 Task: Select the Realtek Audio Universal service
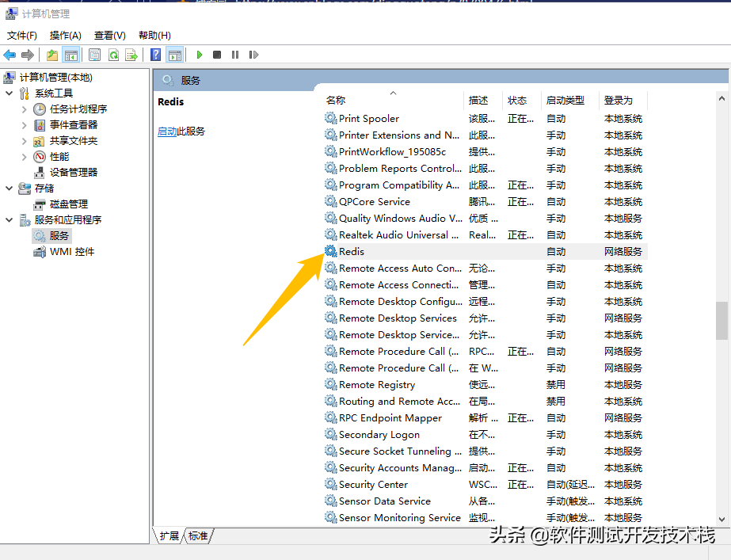coord(485,234)
